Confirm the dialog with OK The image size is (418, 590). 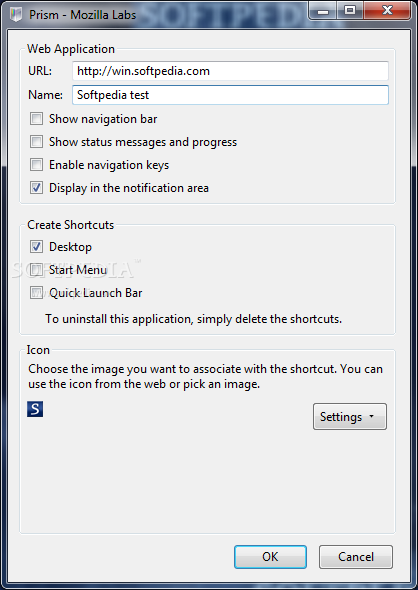[270, 557]
